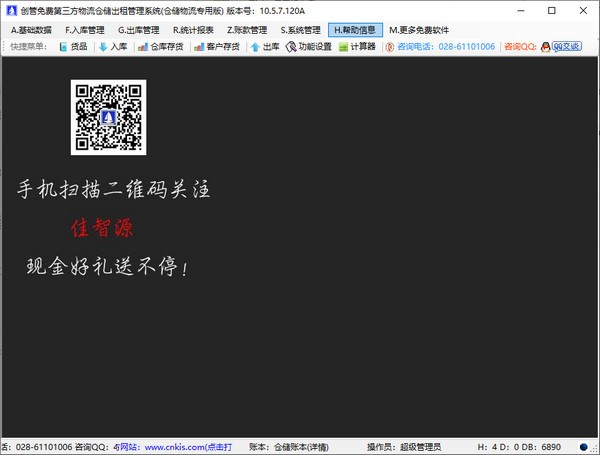Open the A.基础数据 menu
The height and width of the screenshot is (455, 600).
point(31,30)
